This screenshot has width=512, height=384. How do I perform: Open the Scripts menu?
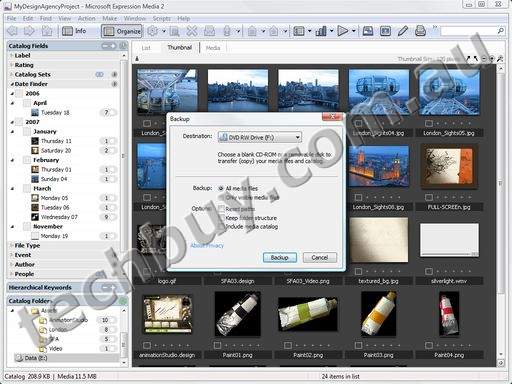coord(162,19)
